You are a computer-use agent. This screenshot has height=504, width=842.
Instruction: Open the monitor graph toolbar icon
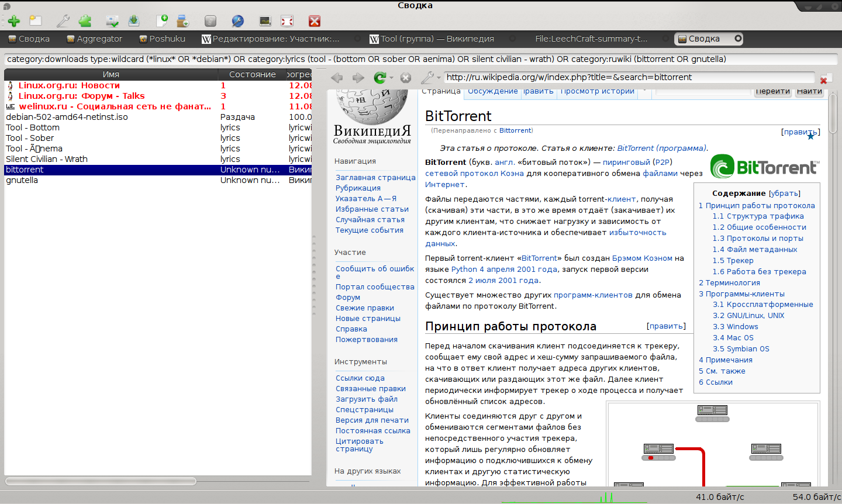[x=265, y=21]
